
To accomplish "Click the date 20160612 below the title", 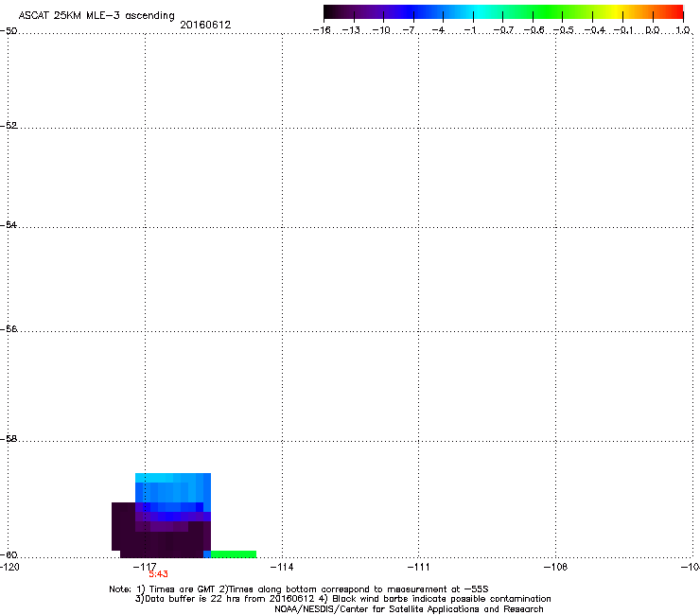I will point(205,25).
